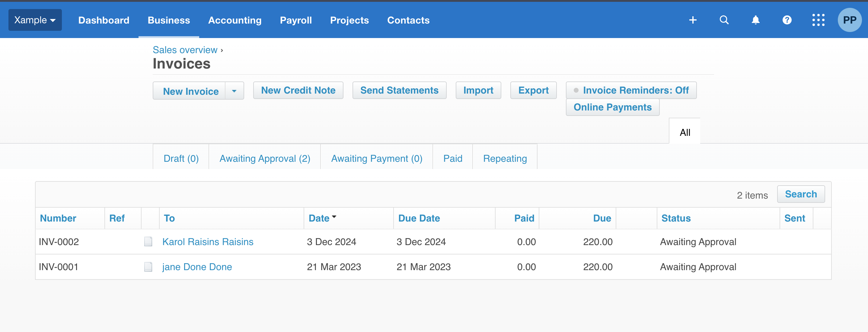Open the apps grid icon

(x=818, y=20)
